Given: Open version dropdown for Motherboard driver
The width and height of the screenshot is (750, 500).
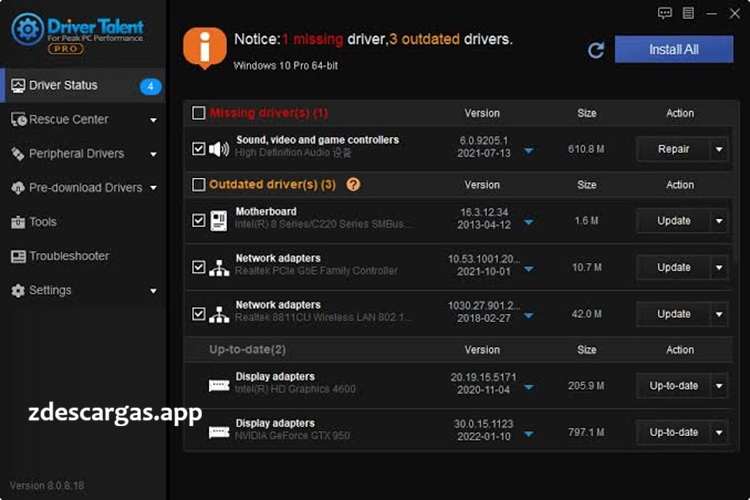Looking at the screenshot, I should point(529,222).
